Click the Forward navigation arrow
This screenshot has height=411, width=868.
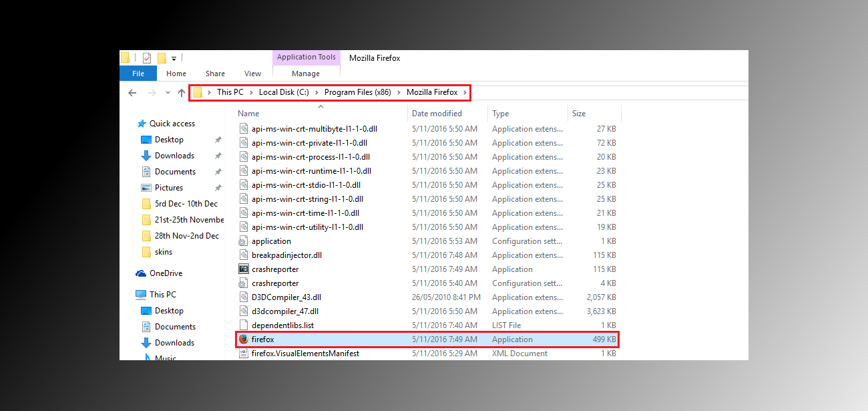point(152,92)
